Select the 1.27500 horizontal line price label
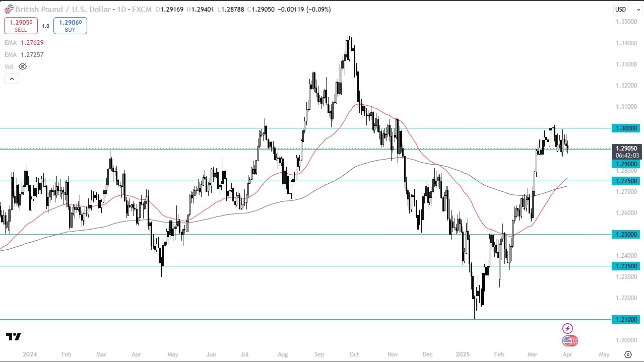 [x=625, y=181]
